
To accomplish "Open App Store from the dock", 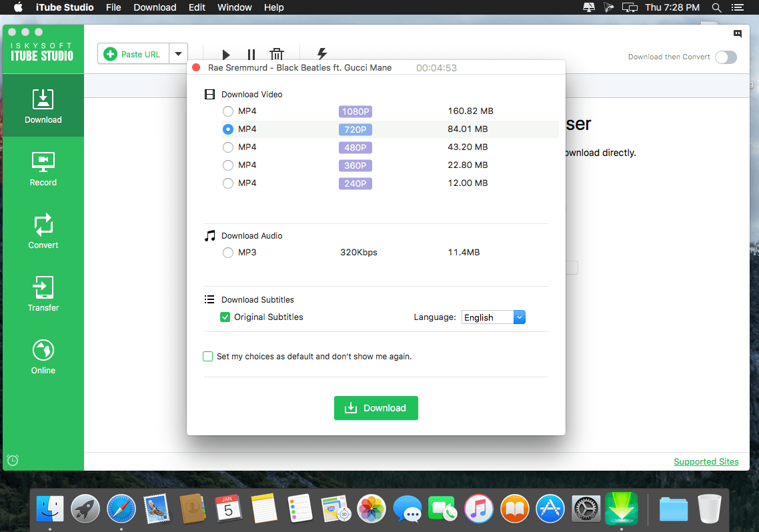I will [550, 509].
